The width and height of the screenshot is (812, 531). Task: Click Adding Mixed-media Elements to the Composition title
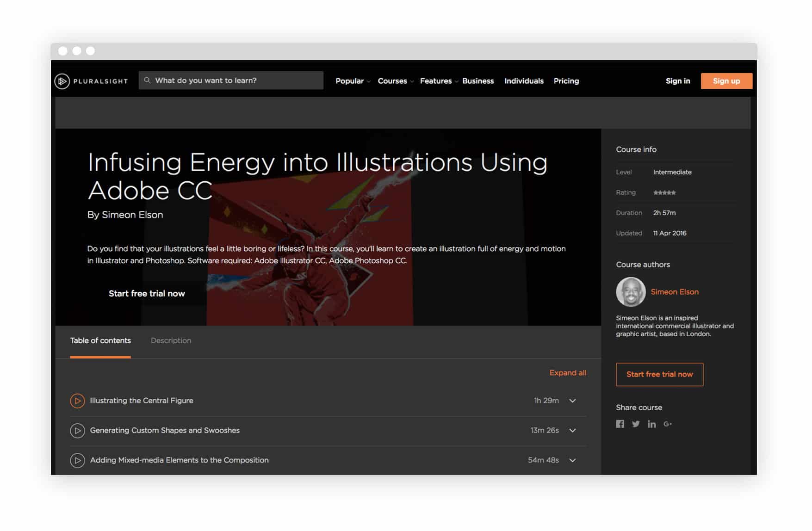click(x=179, y=460)
